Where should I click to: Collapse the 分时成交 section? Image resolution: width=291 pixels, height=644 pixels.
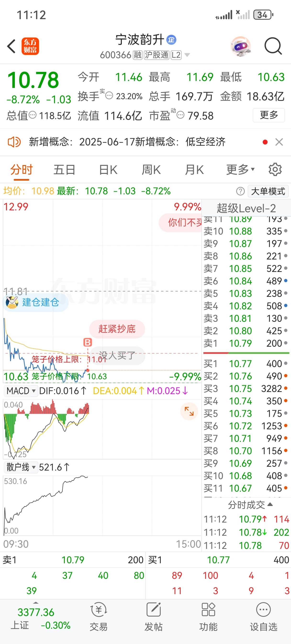(250, 505)
